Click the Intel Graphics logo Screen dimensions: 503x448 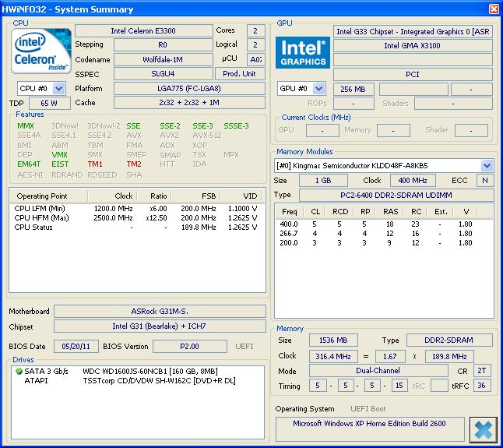pyautogui.click(x=303, y=53)
